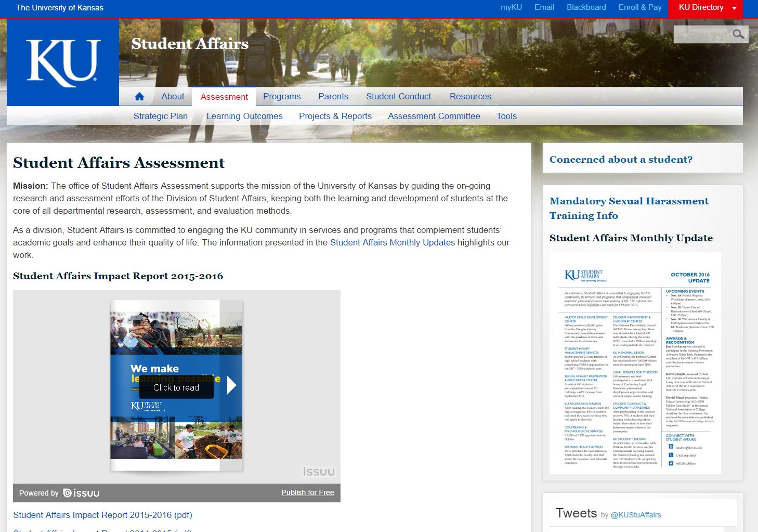758x532 pixels.
Task: Select the Assessment tab
Action: point(224,97)
